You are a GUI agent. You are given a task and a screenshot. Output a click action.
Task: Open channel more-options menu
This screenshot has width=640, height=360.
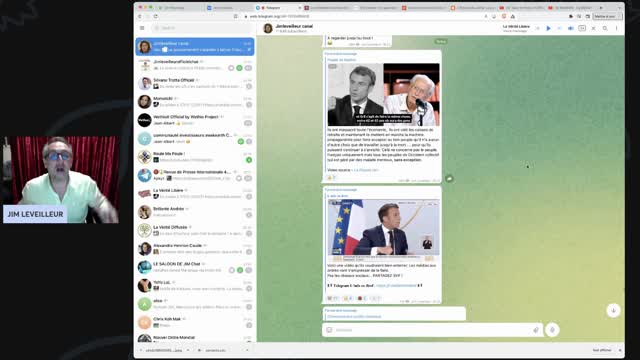click(x=616, y=28)
